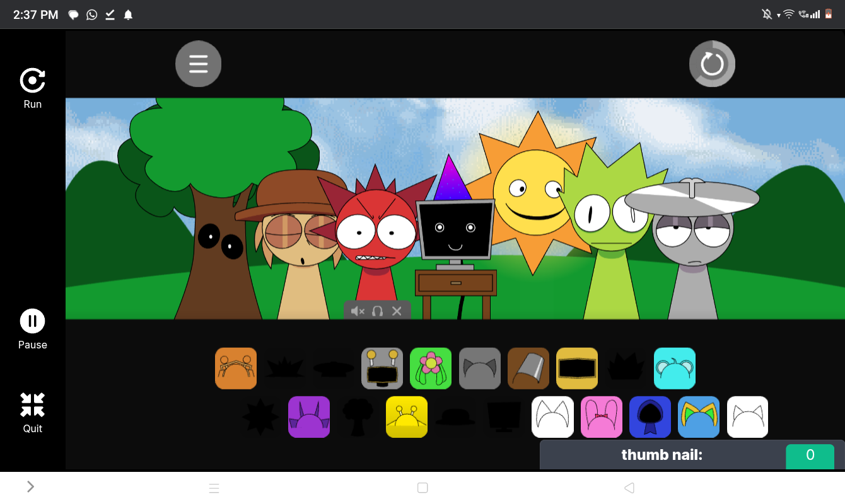Tap the Android back navigation button

click(x=629, y=488)
